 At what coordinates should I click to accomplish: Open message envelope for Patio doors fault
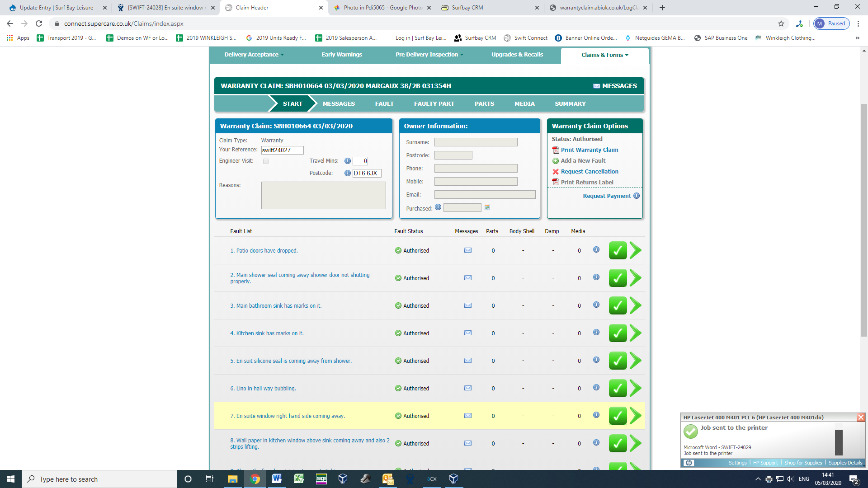click(x=468, y=250)
